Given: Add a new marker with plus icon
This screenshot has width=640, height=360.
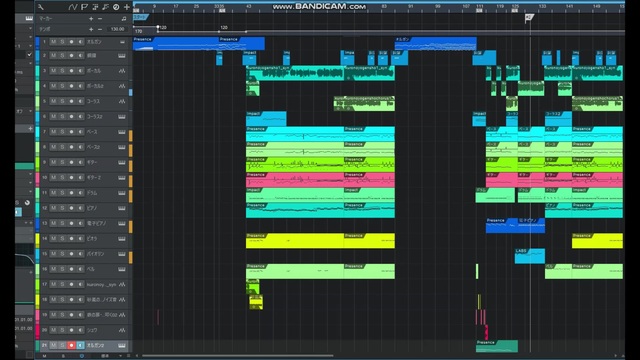Looking at the screenshot, I should coord(91,19).
